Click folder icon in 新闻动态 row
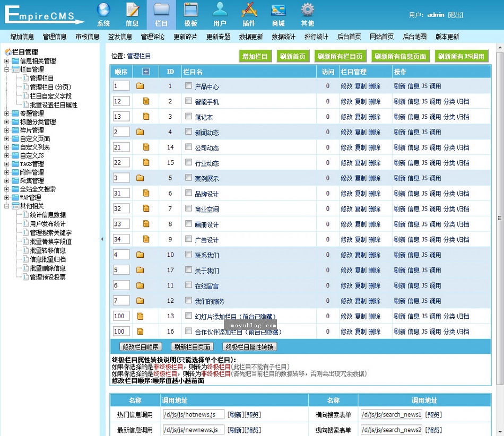This screenshot has width=504, height=436. [140, 132]
